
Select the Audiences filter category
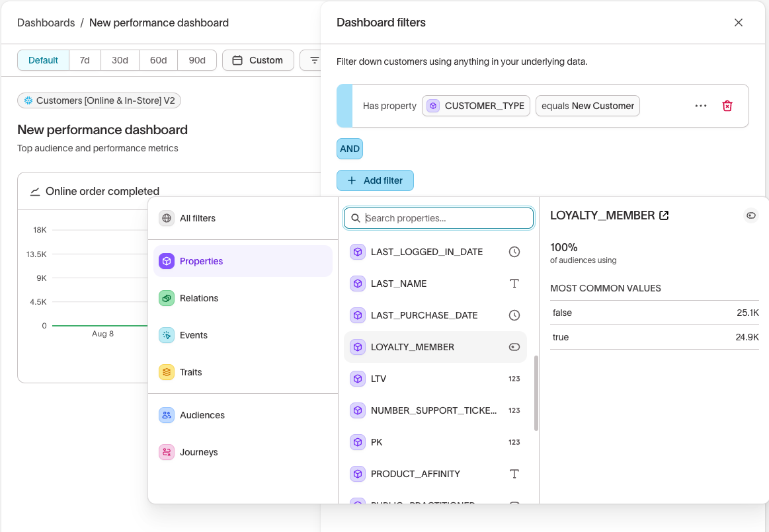[202, 415]
